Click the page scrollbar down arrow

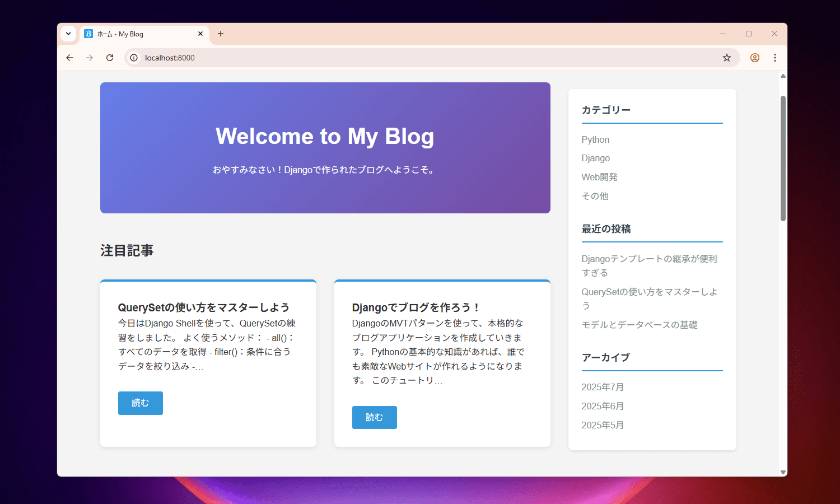[x=783, y=472]
